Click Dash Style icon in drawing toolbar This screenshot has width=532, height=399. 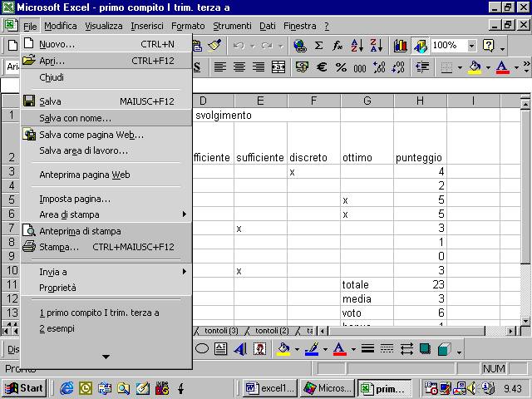click(387, 348)
